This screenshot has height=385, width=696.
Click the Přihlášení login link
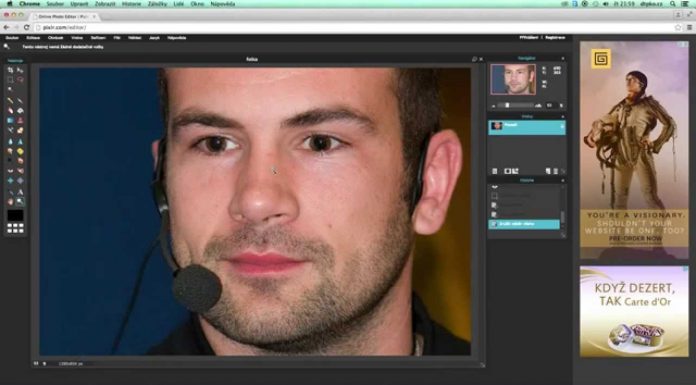529,38
